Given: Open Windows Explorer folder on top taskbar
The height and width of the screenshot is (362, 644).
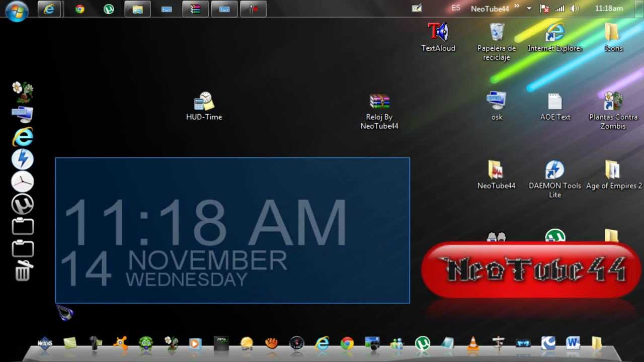Looking at the screenshot, I should pos(137,9).
